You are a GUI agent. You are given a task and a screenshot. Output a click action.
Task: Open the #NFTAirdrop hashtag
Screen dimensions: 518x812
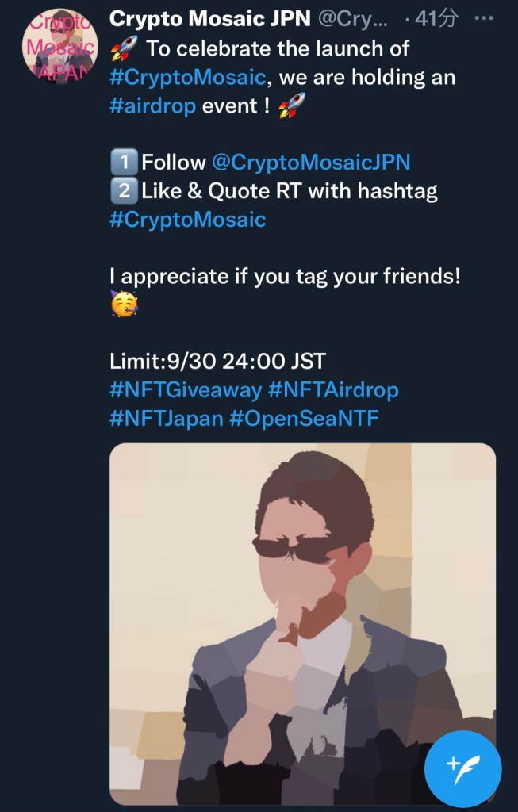[333, 390]
